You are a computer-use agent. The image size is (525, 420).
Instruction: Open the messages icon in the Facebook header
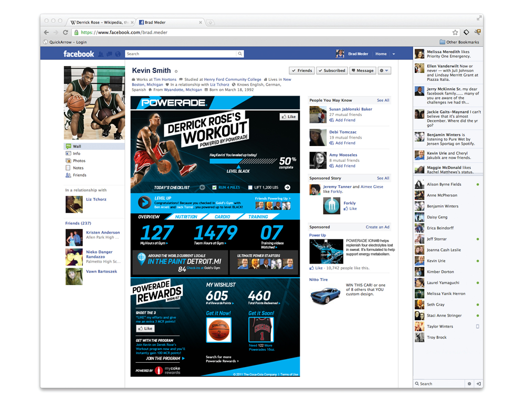click(109, 54)
